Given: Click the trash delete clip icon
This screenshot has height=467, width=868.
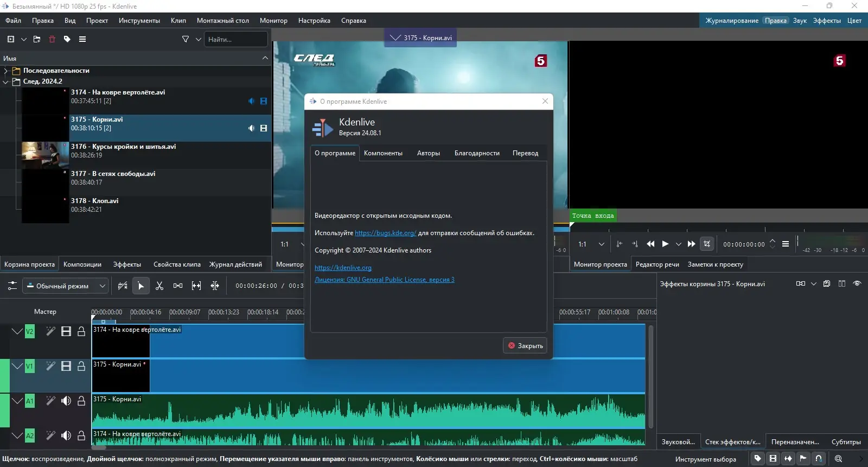Looking at the screenshot, I should (x=52, y=39).
